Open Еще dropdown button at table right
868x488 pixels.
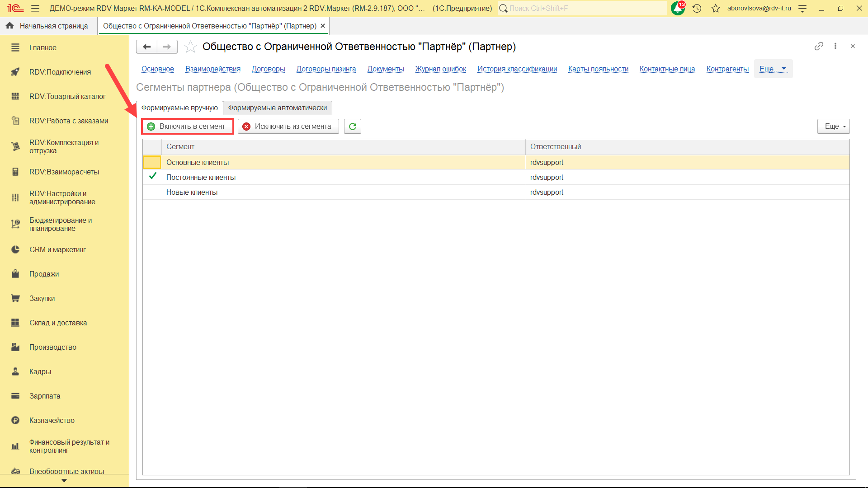coord(833,127)
